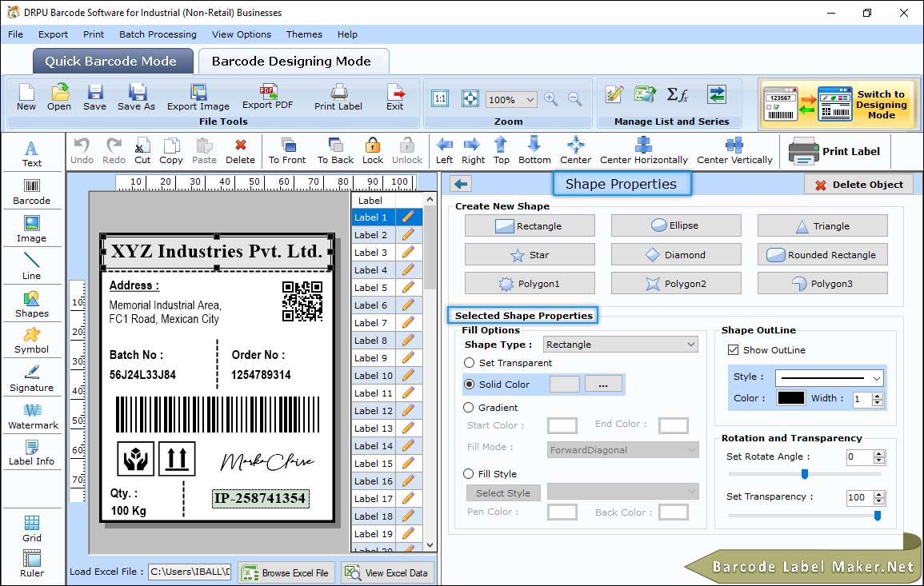Select the Set Transparent radio button
This screenshot has width=924, height=586.
click(469, 363)
